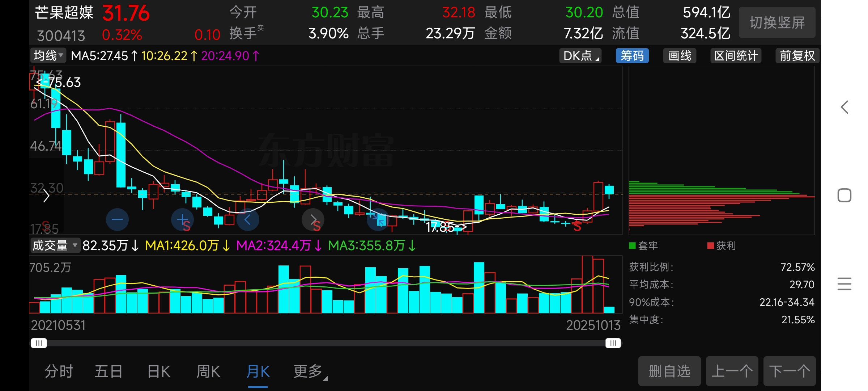Open the 均线 indicator dropdown

point(48,56)
